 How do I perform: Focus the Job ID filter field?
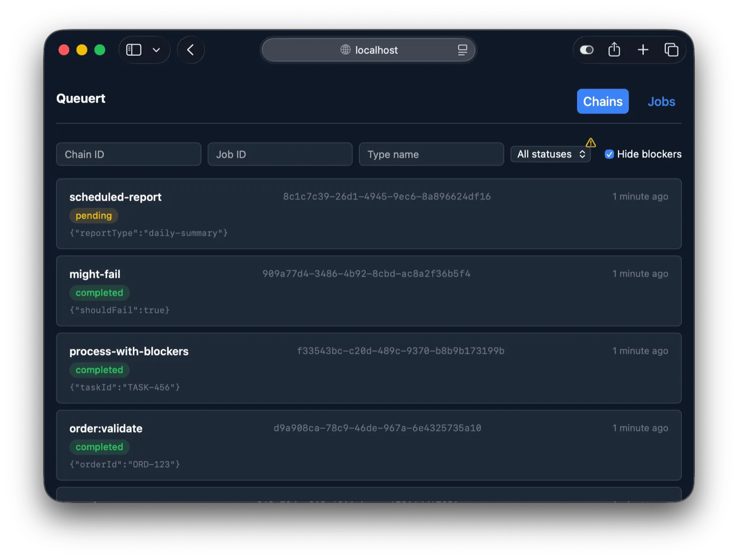280,154
